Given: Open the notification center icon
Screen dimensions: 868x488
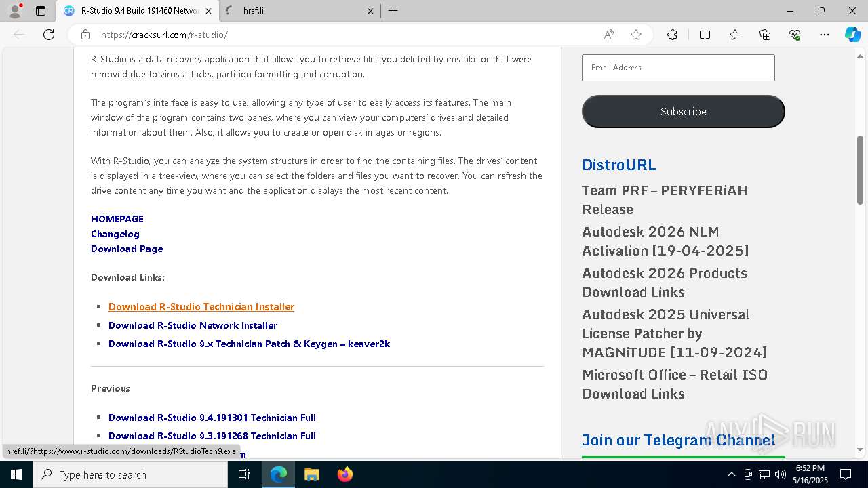Looking at the screenshot, I should (x=846, y=474).
